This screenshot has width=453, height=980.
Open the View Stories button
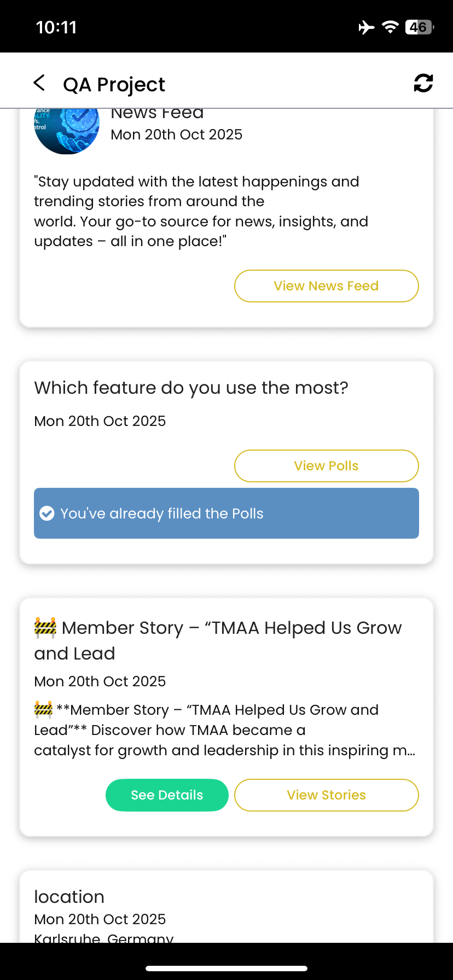[x=326, y=795]
